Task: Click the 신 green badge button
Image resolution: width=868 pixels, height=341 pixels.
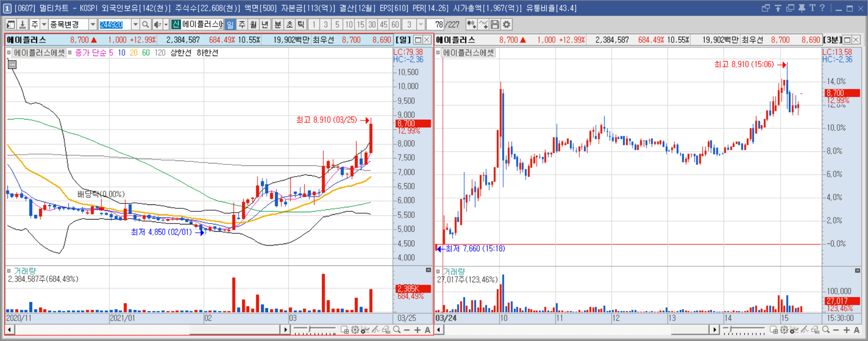Action: (176, 24)
